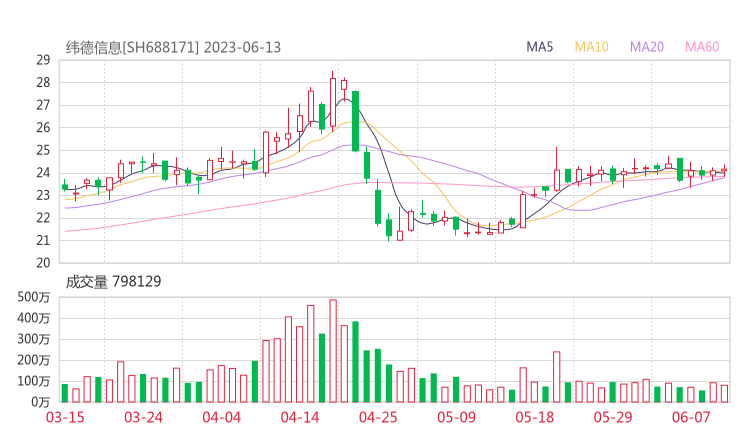Click the 29 price axis label
The width and height of the screenshot is (740, 440).
click(43, 60)
